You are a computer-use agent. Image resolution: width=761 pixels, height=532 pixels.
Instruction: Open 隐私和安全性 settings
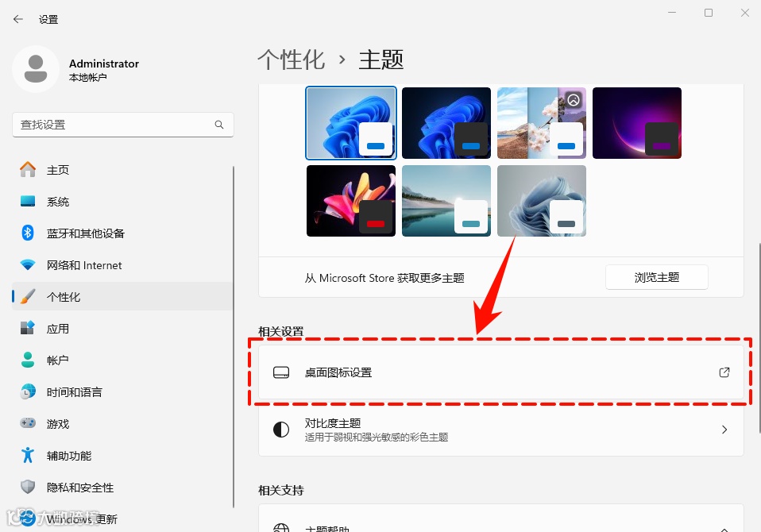pos(122,487)
